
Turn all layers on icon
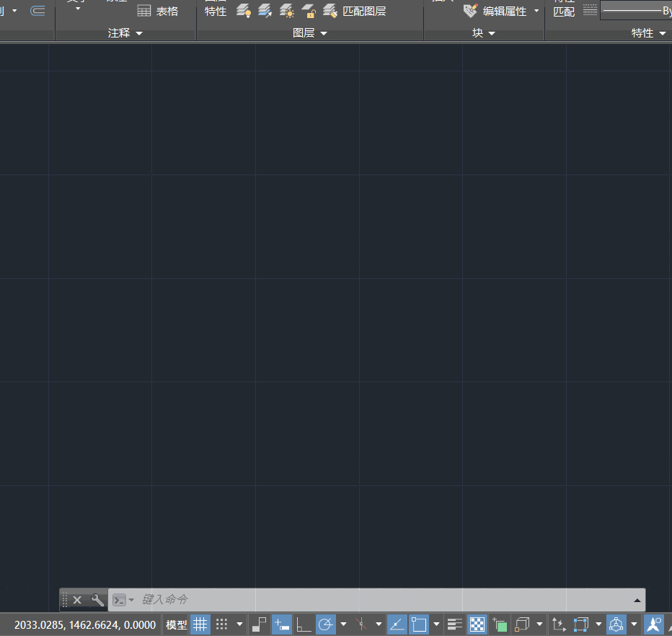[244, 11]
